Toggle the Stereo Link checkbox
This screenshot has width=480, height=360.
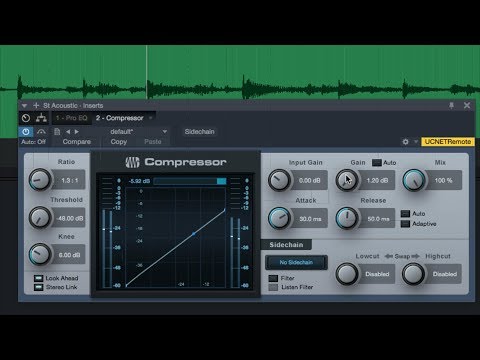[39, 287]
